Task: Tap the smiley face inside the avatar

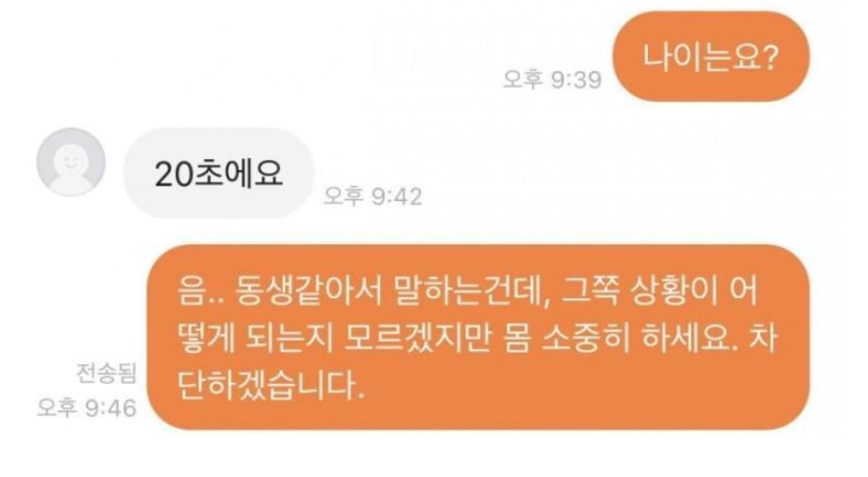Action: click(71, 162)
